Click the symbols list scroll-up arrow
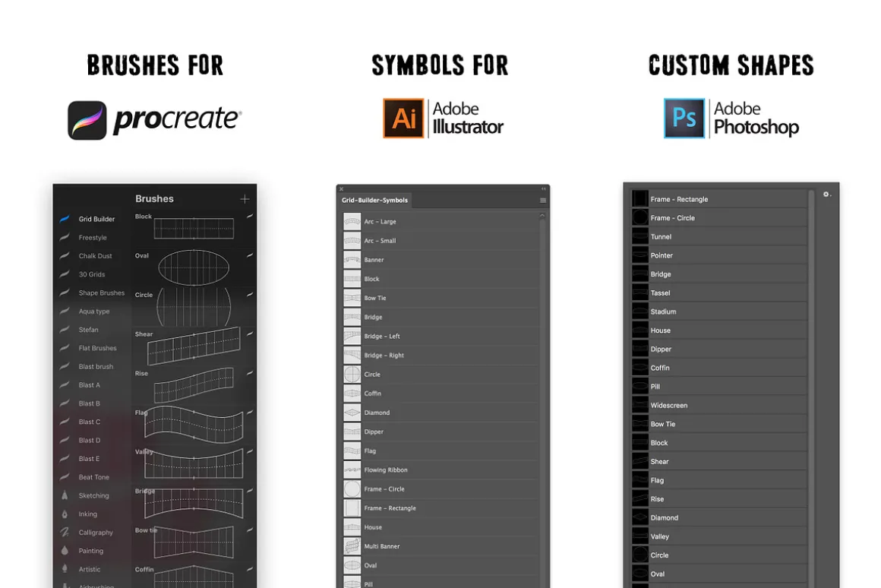Screen dimensions: 881x588 [542, 216]
